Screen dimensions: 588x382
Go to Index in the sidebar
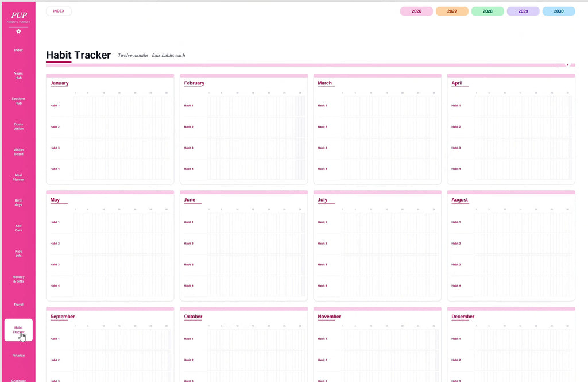pyautogui.click(x=18, y=50)
